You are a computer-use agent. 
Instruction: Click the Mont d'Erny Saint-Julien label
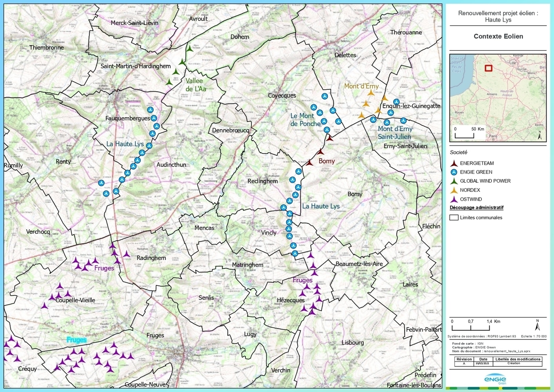point(395,132)
